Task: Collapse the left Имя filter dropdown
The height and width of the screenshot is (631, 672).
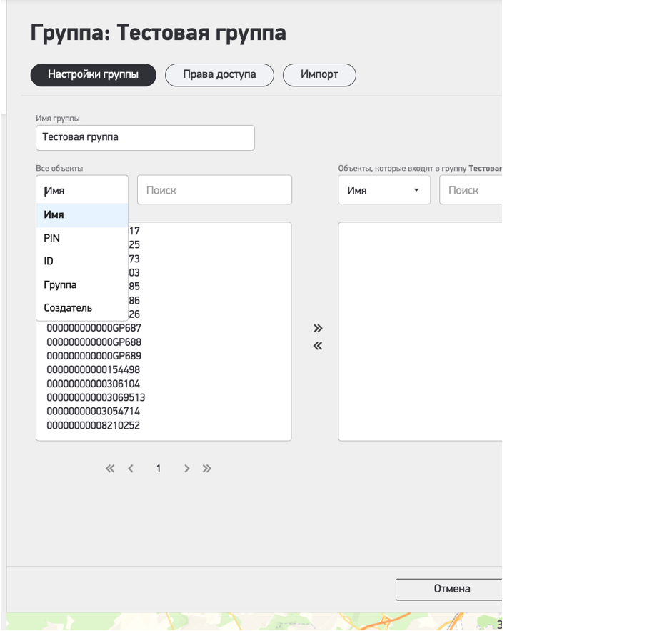Action: tap(81, 190)
